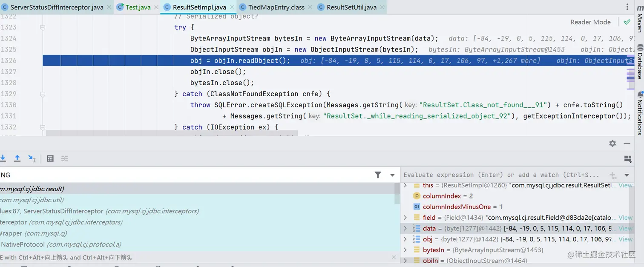
Task: Click the Evaluate Expression calculator icon
Action: point(50,158)
